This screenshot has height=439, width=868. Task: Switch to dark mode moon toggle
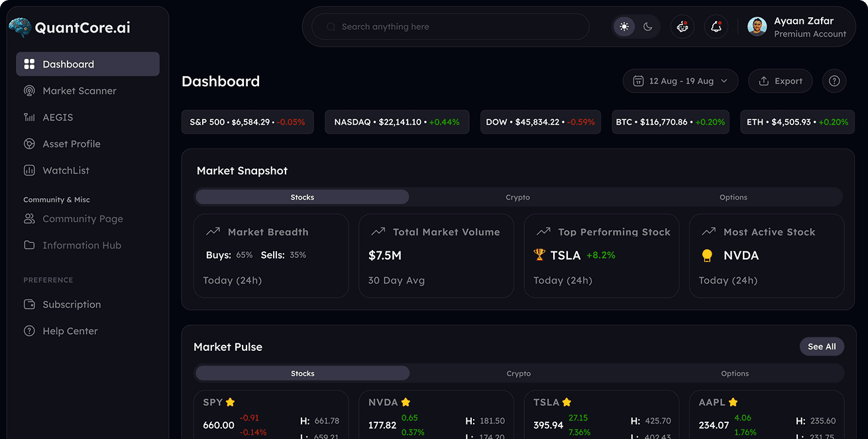click(x=647, y=27)
